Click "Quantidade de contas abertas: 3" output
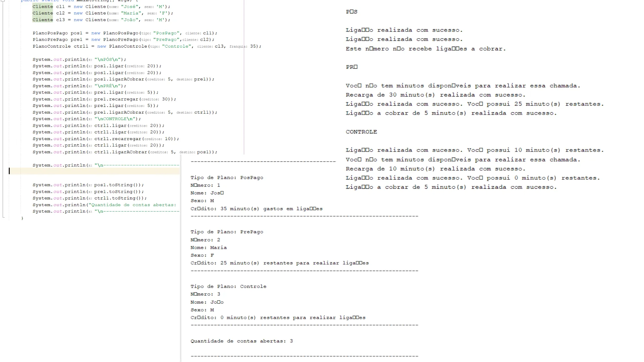Viewport: 644px width, 362px height. [x=241, y=341]
